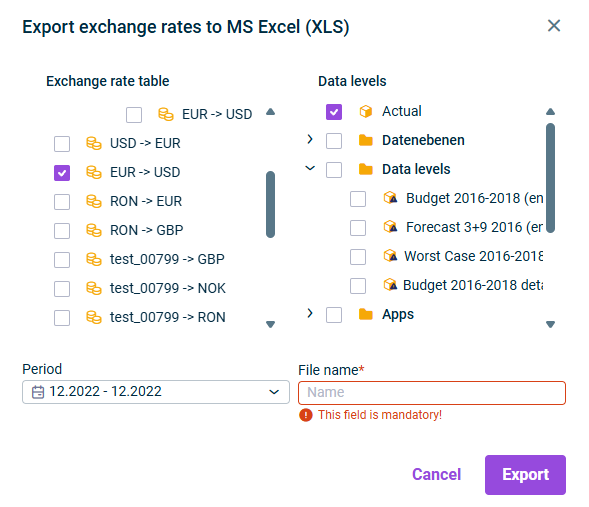
Task: Tick the test_00799 -> GBP checkbox
Action: pos(62,260)
